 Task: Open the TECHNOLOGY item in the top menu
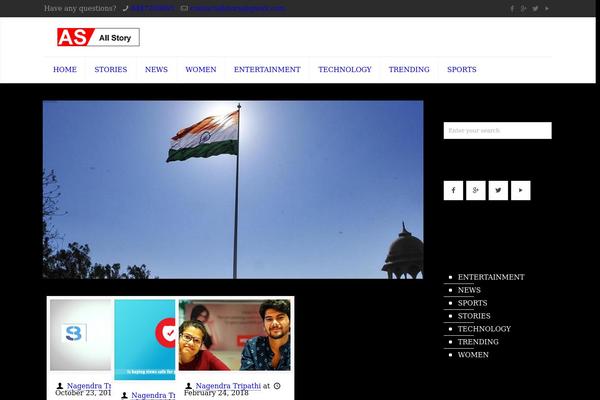point(345,69)
